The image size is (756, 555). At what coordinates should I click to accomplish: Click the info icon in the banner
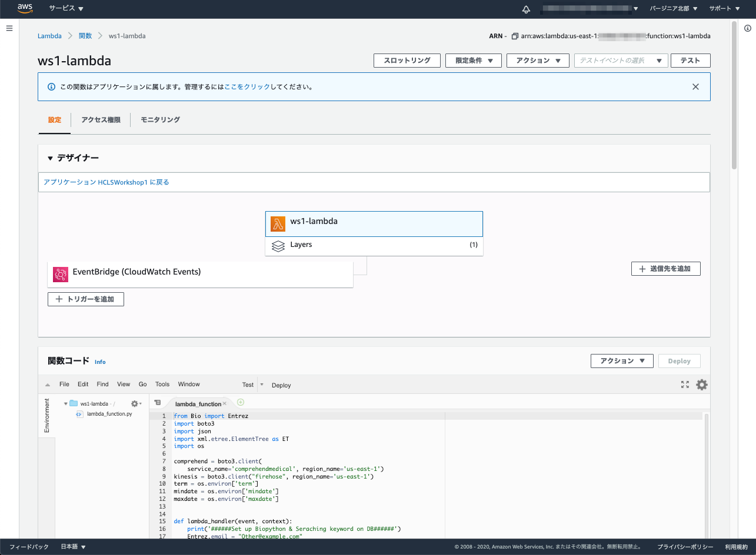point(51,86)
